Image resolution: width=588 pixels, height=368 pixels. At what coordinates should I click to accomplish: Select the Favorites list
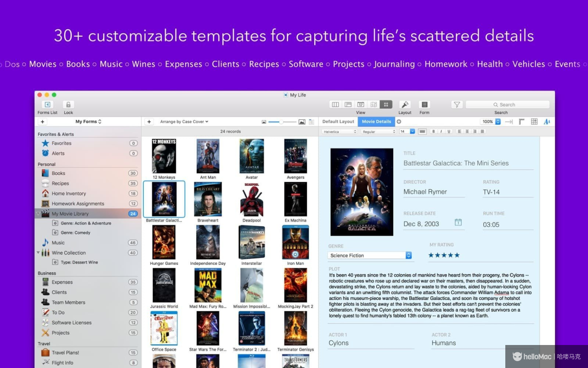[88, 144]
